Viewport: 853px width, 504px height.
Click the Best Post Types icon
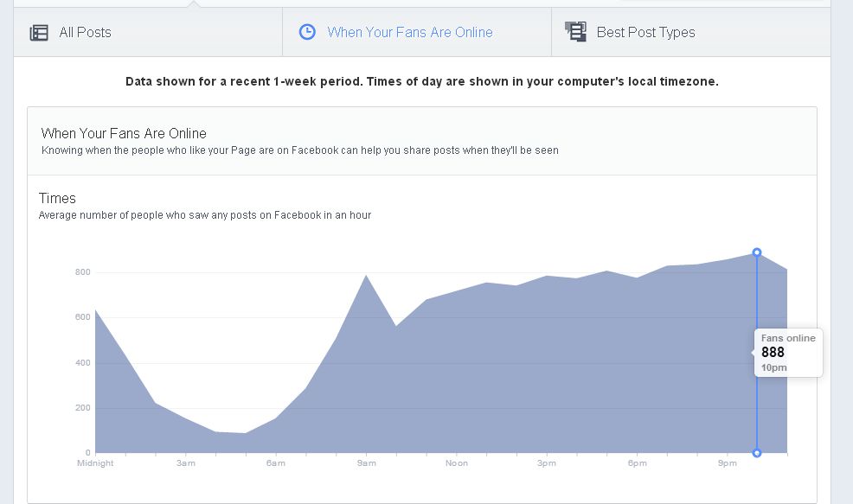[575, 32]
